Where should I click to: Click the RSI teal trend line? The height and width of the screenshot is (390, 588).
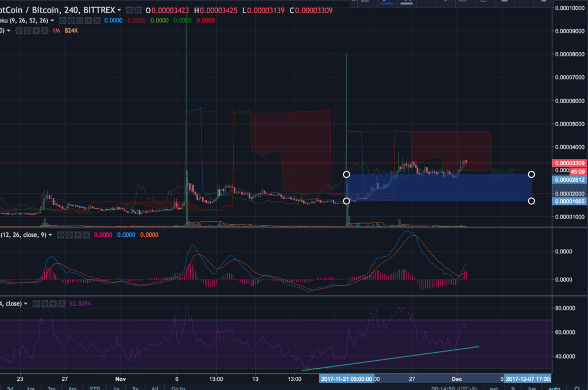390,358
